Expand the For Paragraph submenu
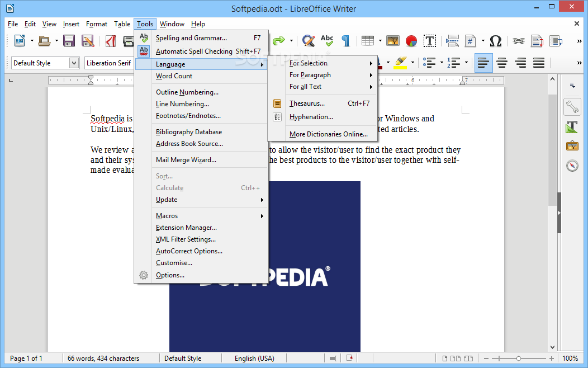The width and height of the screenshot is (588, 368). 323,75
